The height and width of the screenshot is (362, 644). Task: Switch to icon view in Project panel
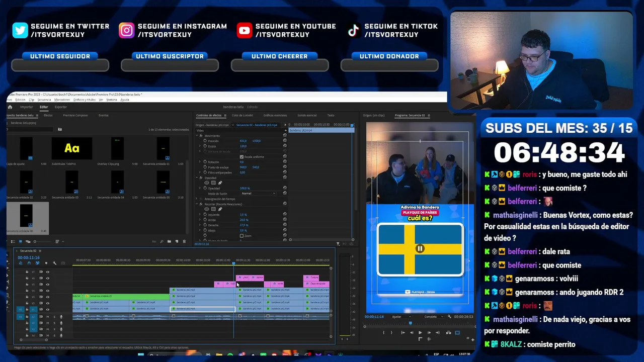(21, 241)
